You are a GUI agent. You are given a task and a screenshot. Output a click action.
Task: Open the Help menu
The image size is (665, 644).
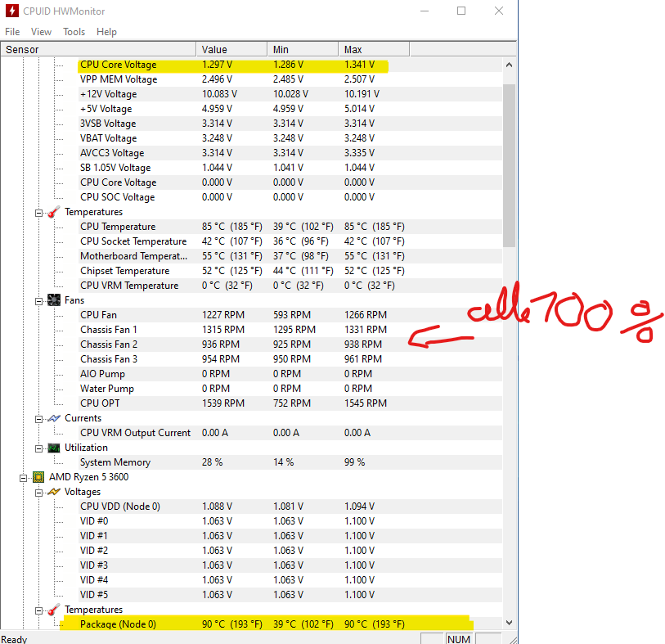pyautogui.click(x=106, y=32)
